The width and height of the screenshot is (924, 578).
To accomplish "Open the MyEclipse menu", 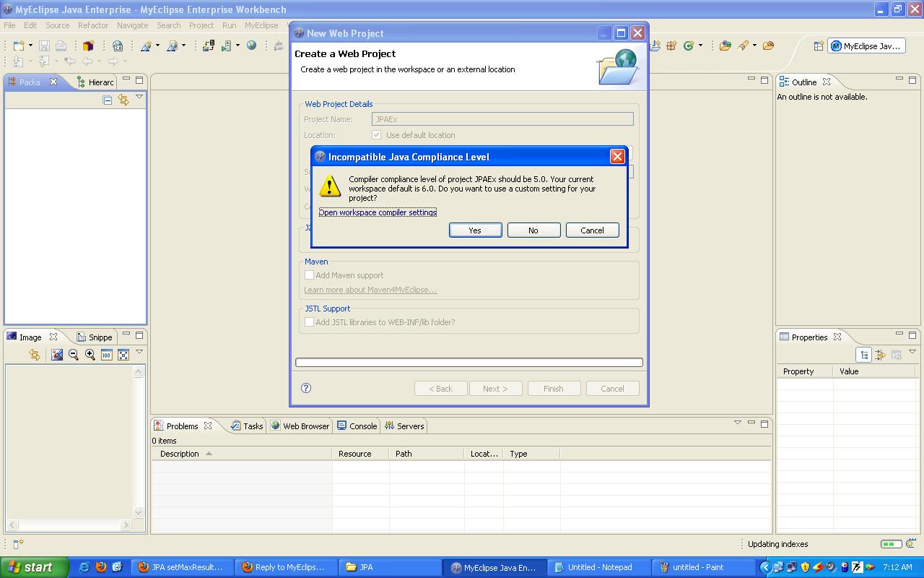I will point(261,25).
